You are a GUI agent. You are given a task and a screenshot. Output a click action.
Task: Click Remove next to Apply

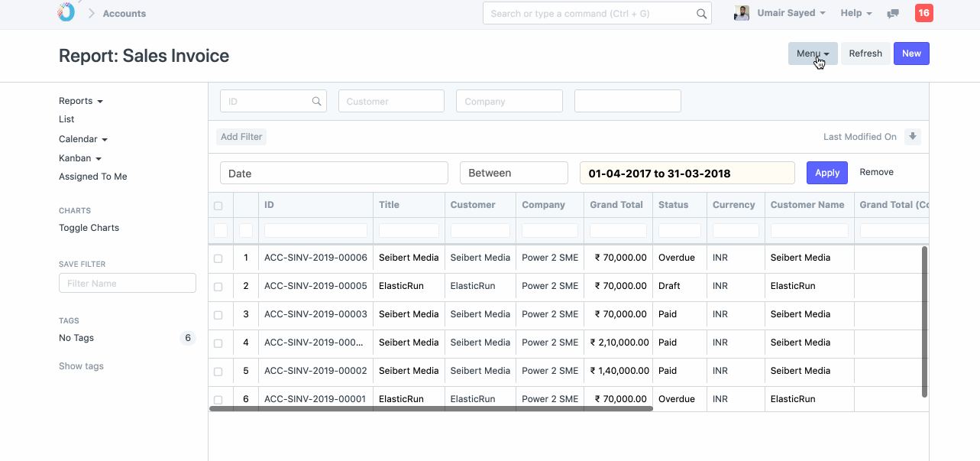click(x=877, y=172)
